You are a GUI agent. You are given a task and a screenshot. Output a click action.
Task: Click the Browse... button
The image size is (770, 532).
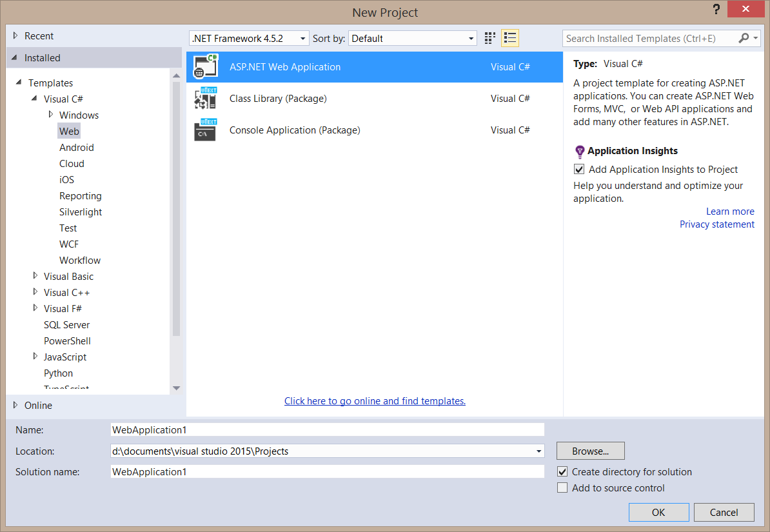pos(590,451)
